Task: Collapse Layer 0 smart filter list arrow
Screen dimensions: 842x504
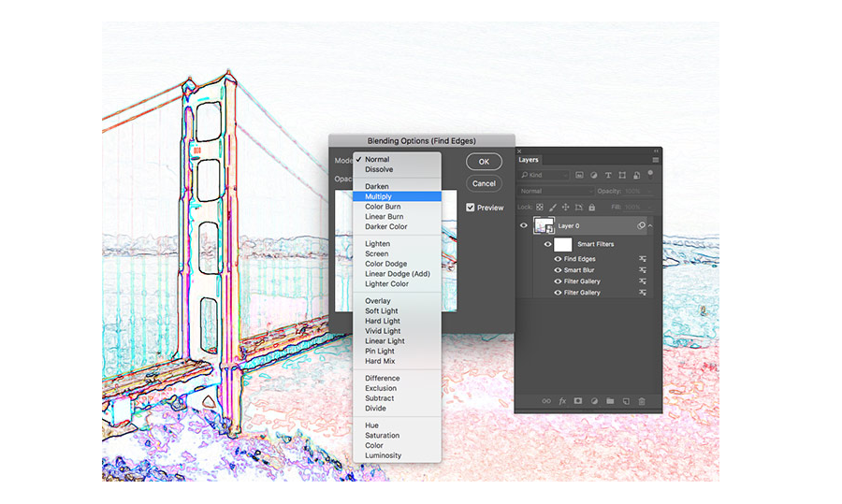Action: [650, 226]
